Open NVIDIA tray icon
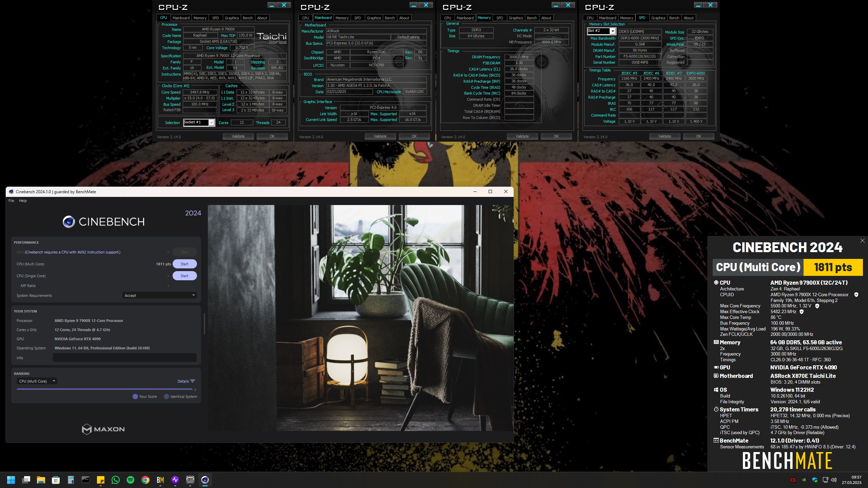The image size is (868, 488). [804, 480]
